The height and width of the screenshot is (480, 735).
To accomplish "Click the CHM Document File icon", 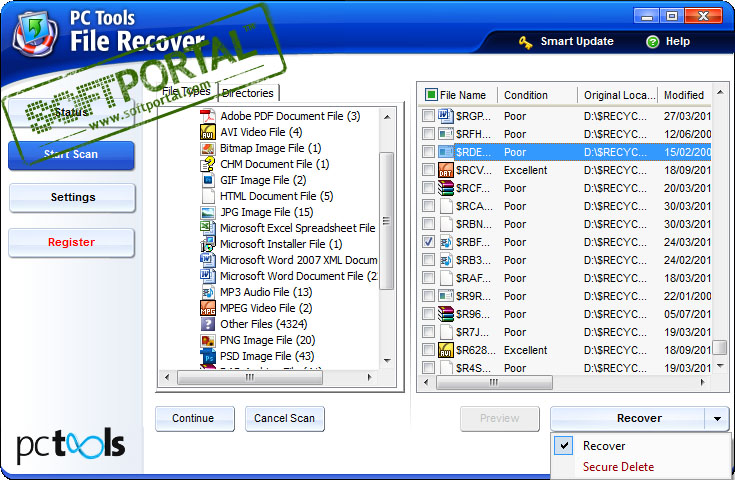I will (208, 164).
